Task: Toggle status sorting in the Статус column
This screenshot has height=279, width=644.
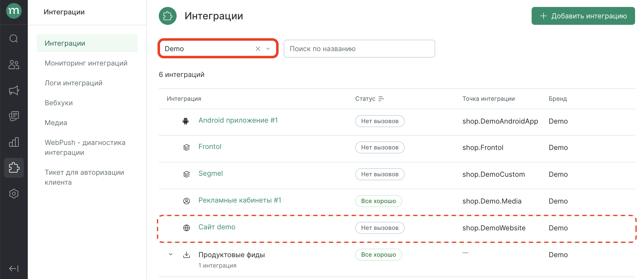Action: pyautogui.click(x=381, y=99)
